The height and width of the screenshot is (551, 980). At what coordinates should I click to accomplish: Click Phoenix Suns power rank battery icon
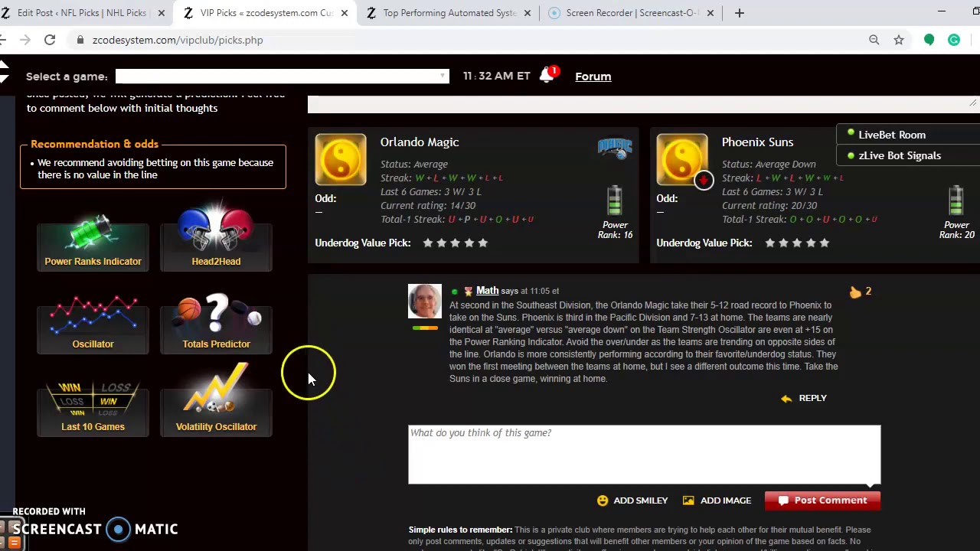point(956,201)
